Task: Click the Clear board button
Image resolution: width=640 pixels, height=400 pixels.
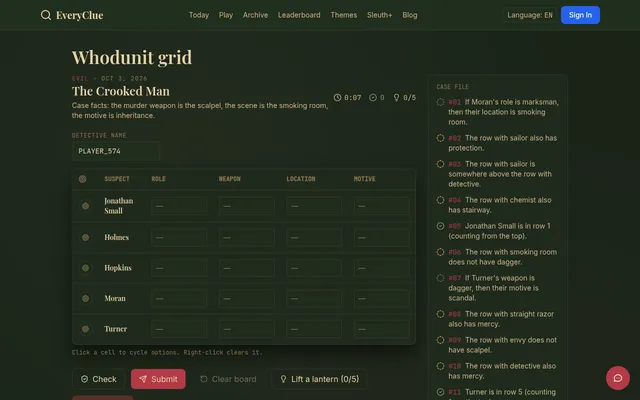Action: [x=228, y=379]
